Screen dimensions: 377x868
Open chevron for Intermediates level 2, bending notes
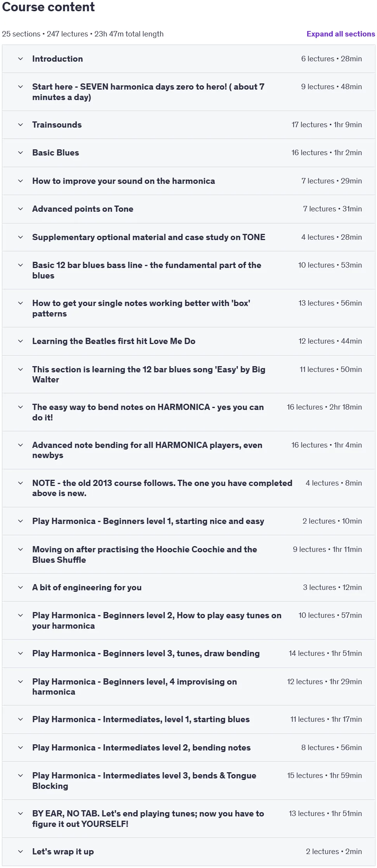(21, 748)
